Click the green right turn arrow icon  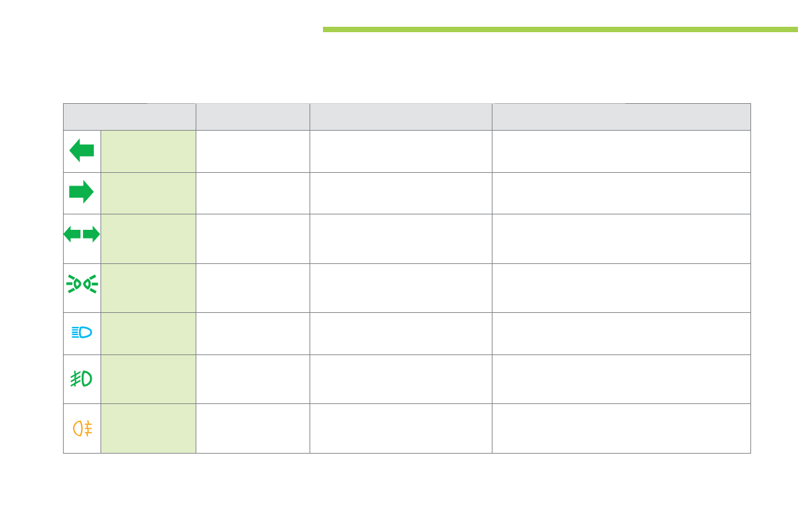point(82,192)
